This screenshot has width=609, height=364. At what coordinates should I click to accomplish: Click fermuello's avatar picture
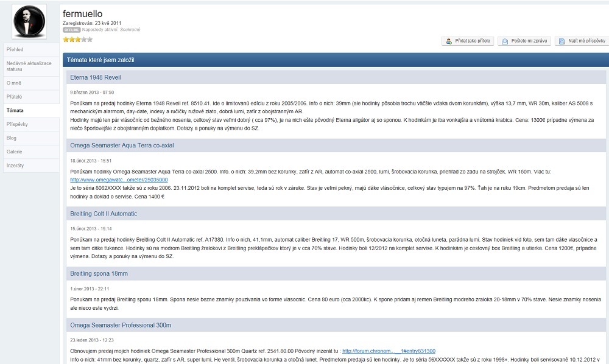point(29,22)
